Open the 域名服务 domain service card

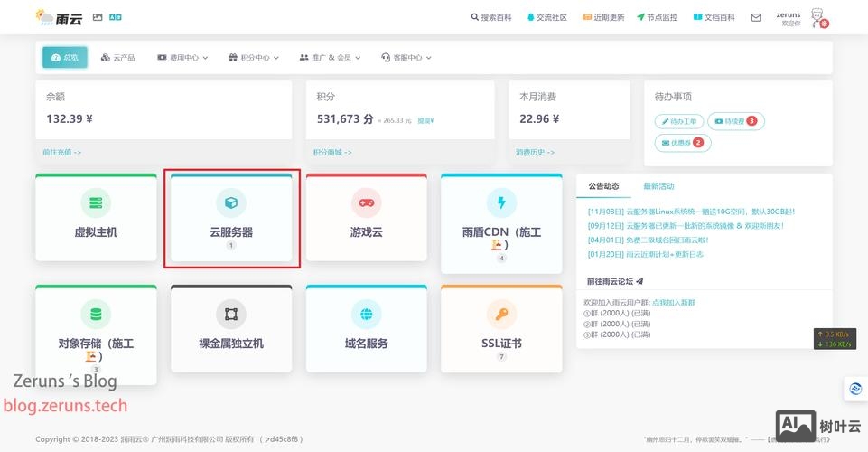[x=367, y=328]
